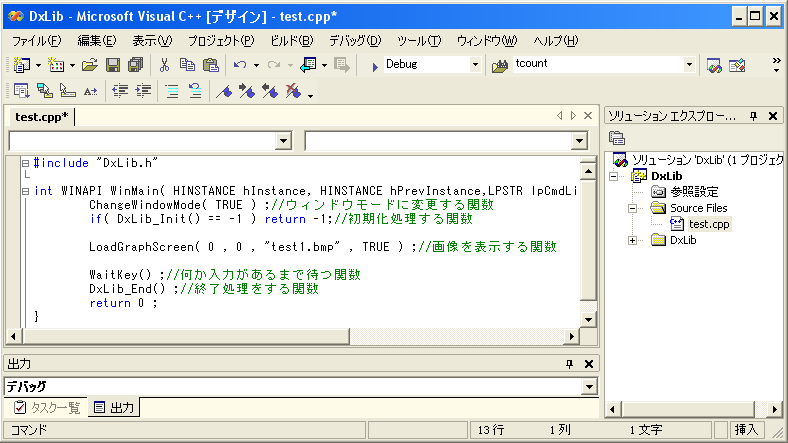Jump to next bookmark icon
Image resolution: width=788 pixels, height=443 pixels.
pos(247,91)
